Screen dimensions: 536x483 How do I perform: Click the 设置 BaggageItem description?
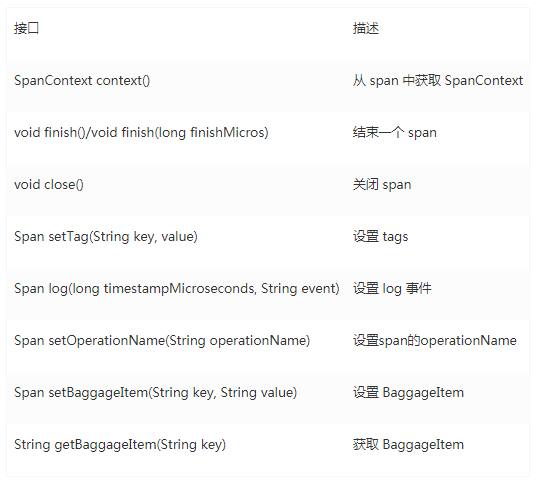pos(408,392)
